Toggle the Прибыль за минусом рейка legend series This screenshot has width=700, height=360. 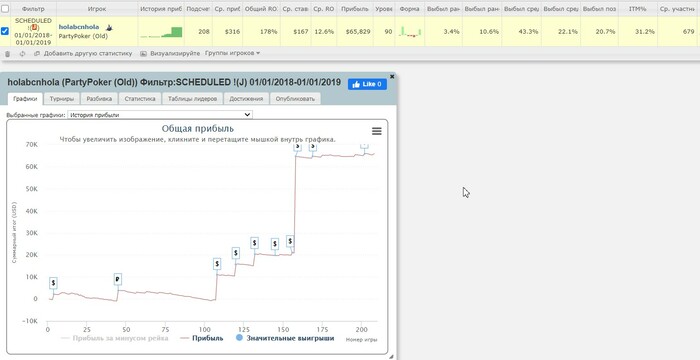click(x=114, y=338)
